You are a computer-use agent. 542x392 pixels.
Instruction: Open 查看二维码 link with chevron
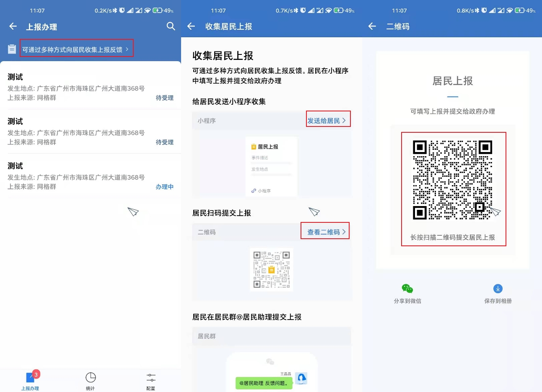pos(326,232)
